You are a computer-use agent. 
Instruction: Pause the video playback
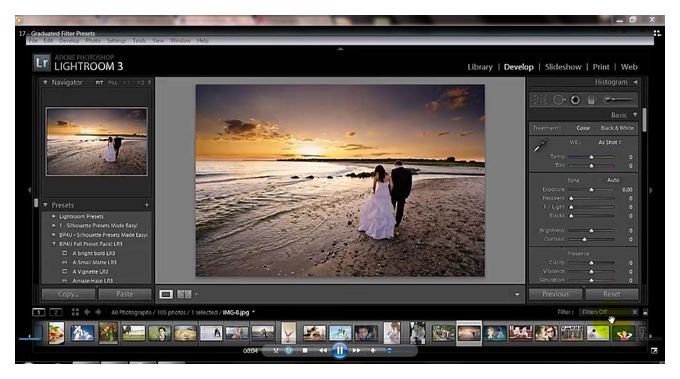click(x=340, y=350)
